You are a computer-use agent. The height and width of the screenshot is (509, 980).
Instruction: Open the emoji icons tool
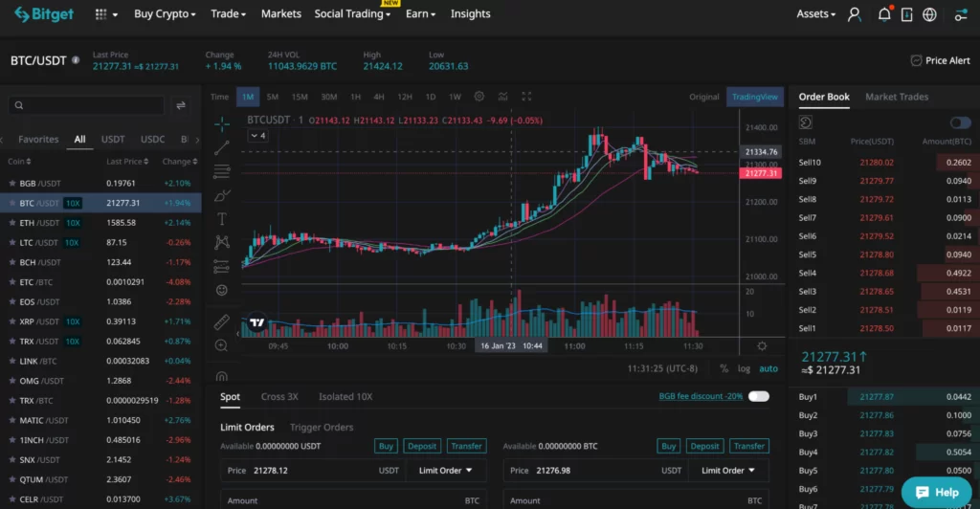tap(222, 290)
